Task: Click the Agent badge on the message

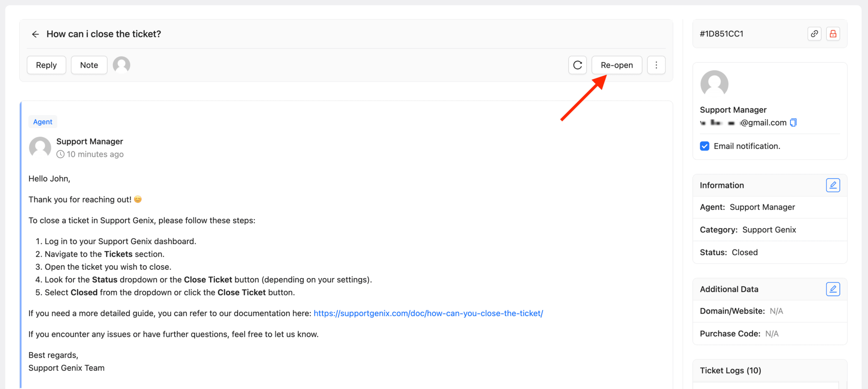Action: (x=42, y=121)
